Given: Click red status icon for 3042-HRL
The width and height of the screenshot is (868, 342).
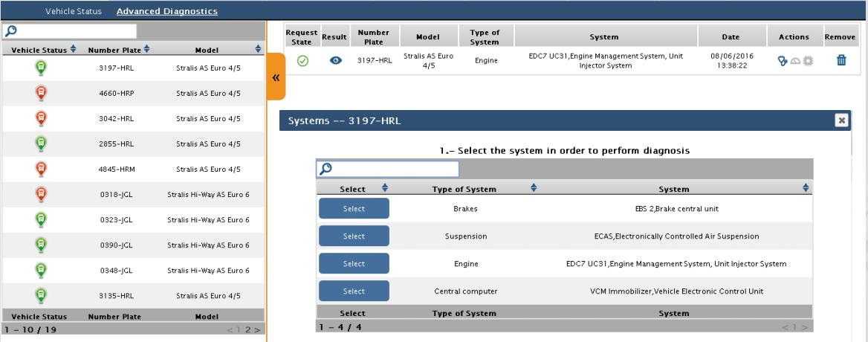Looking at the screenshot, I should click(x=41, y=118).
